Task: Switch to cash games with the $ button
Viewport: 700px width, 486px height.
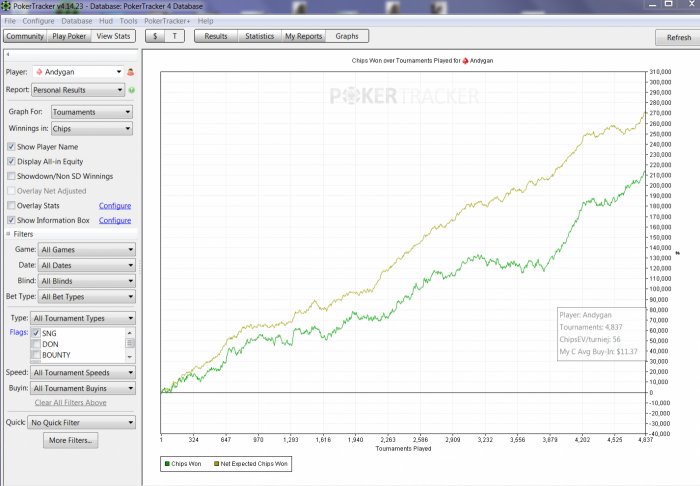Action: pos(155,36)
